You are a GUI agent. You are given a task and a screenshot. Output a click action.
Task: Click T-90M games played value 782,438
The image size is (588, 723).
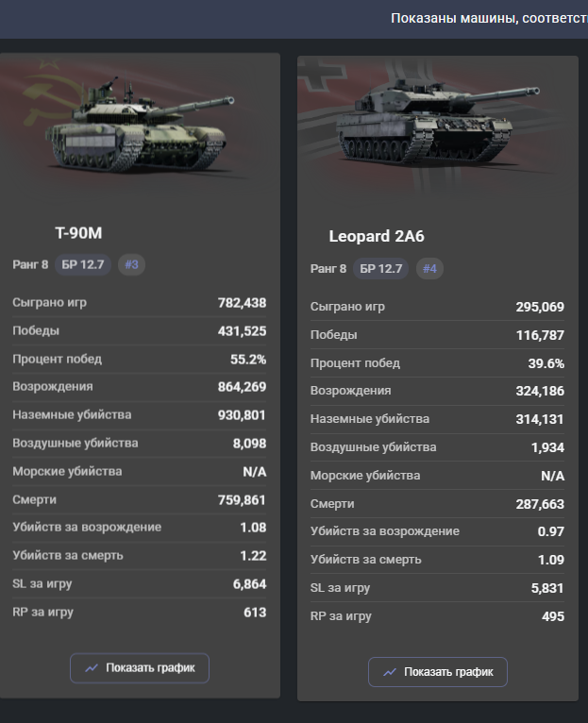point(243,303)
